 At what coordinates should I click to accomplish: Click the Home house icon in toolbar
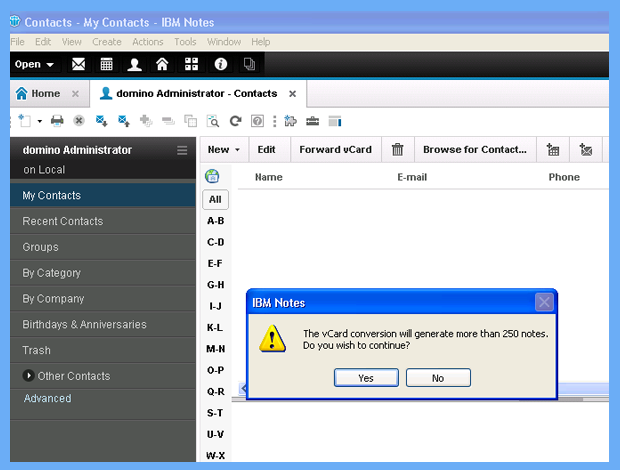coord(162,64)
